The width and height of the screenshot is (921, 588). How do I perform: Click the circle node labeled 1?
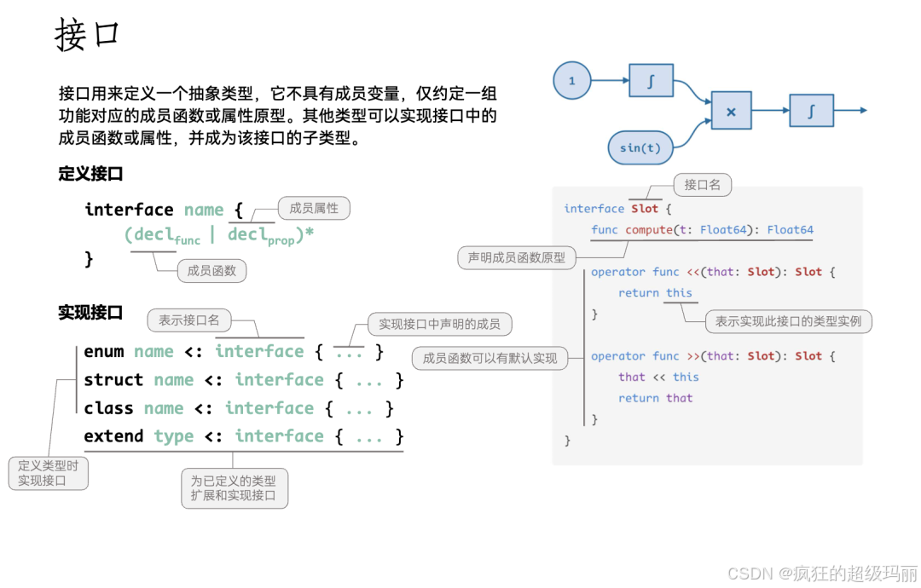click(x=571, y=80)
